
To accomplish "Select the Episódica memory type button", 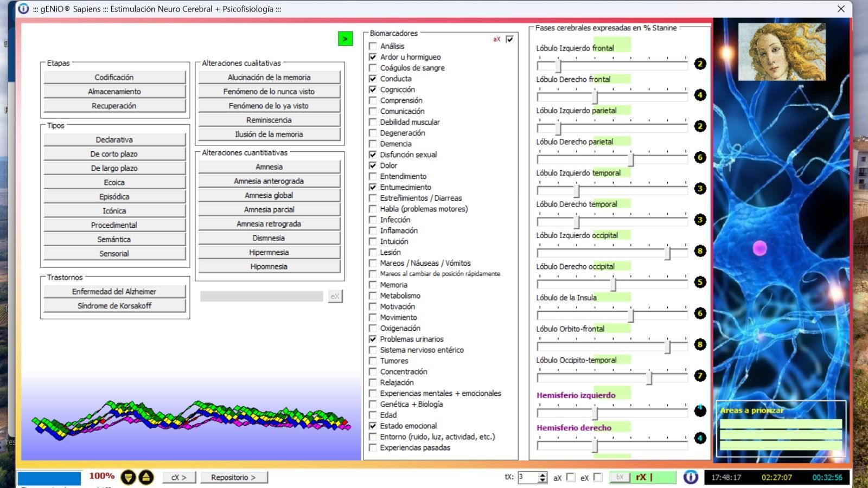I will (x=114, y=196).
